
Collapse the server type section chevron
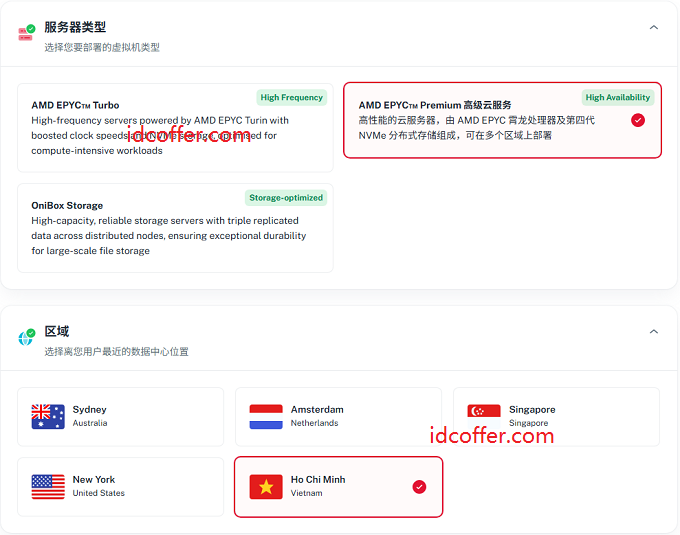coord(654,28)
